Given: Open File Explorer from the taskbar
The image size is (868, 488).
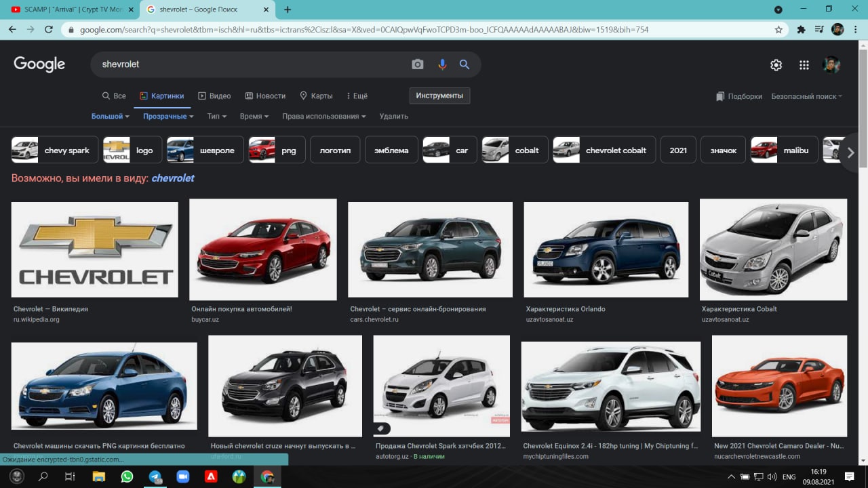Looking at the screenshot, I should (99, 476).
